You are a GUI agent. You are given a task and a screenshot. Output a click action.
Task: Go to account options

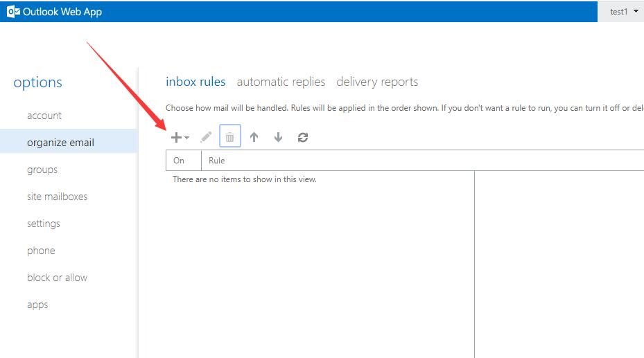44,116
